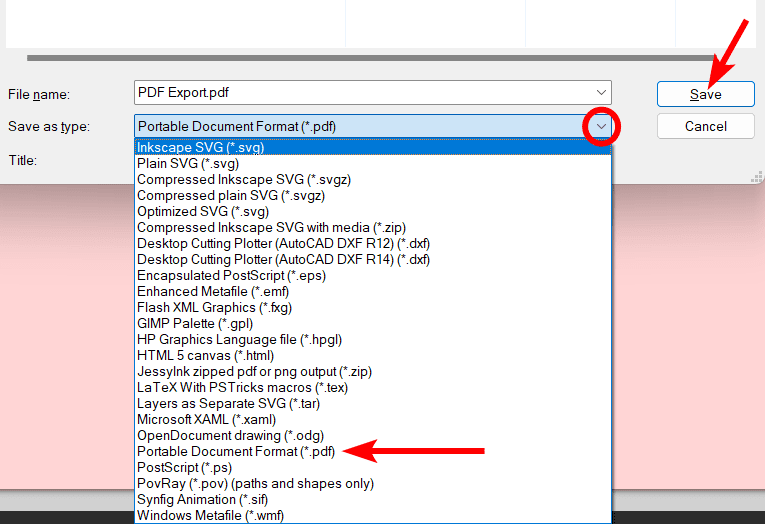This screenshot has height=524, width=765.
Task: Select Plain SVG (*.svg) format
Action: point(188,164)
